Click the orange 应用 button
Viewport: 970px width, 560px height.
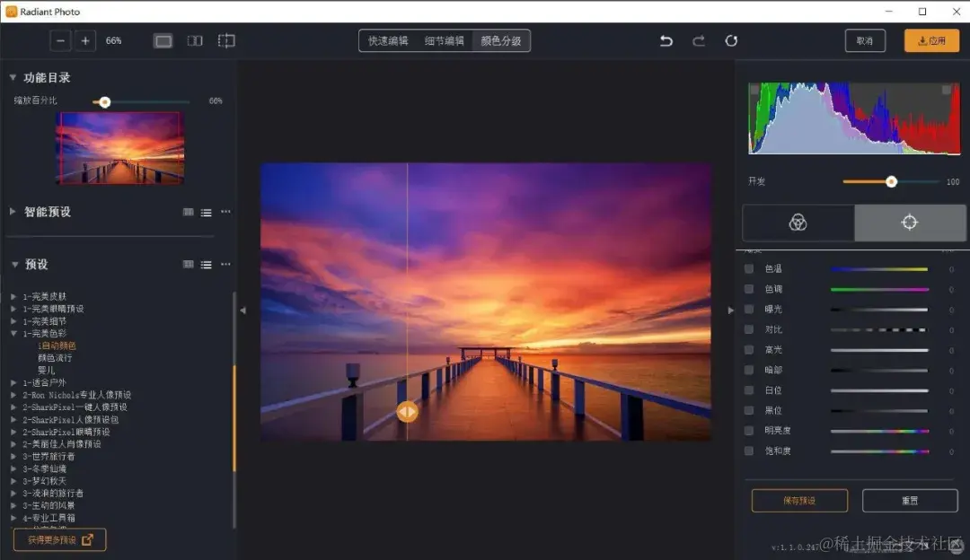pos(931,40)
